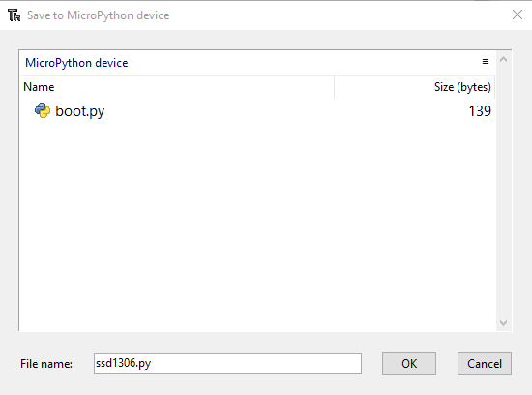Click divider between Name and Size columns

coord(335,87)
